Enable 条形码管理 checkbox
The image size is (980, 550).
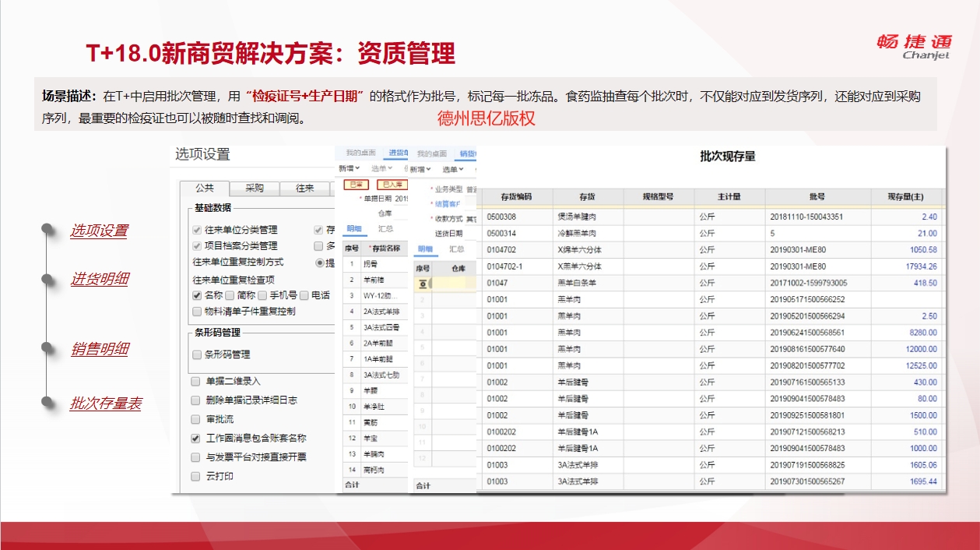pos(198,354)
